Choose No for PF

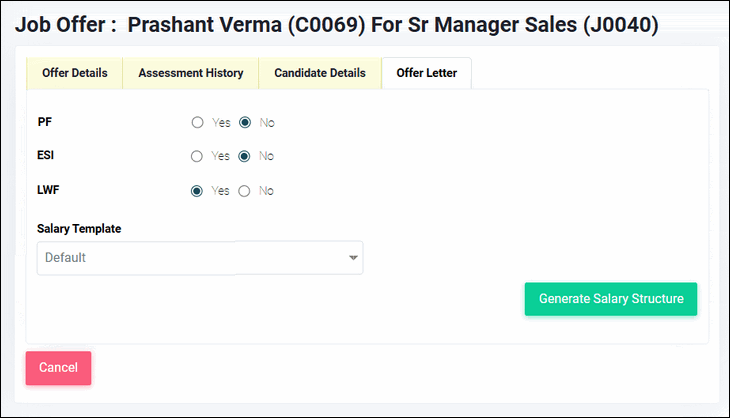(x=244, y=123)
